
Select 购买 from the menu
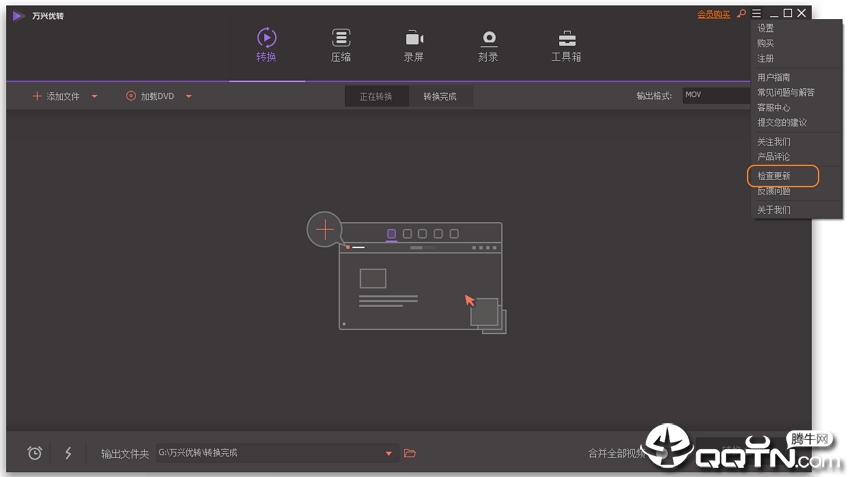(x=765, y=43)
